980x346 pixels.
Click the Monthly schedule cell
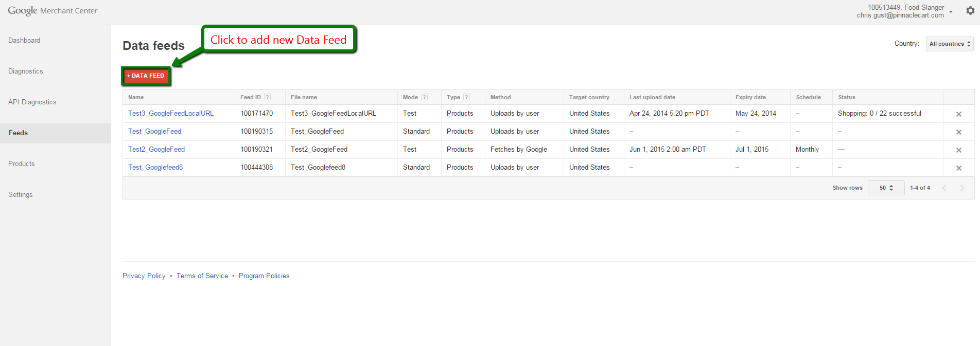pyautogui.click(x=807, y=149)
